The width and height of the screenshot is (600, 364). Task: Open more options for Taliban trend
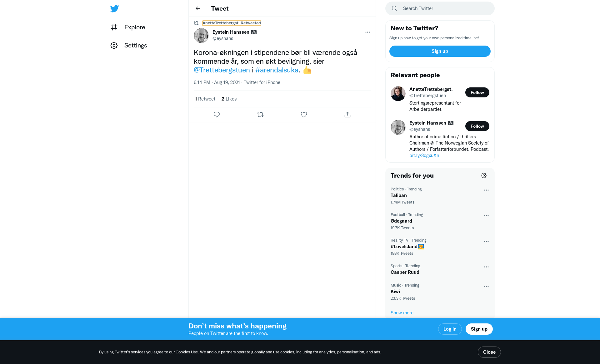tap(486, 190)
